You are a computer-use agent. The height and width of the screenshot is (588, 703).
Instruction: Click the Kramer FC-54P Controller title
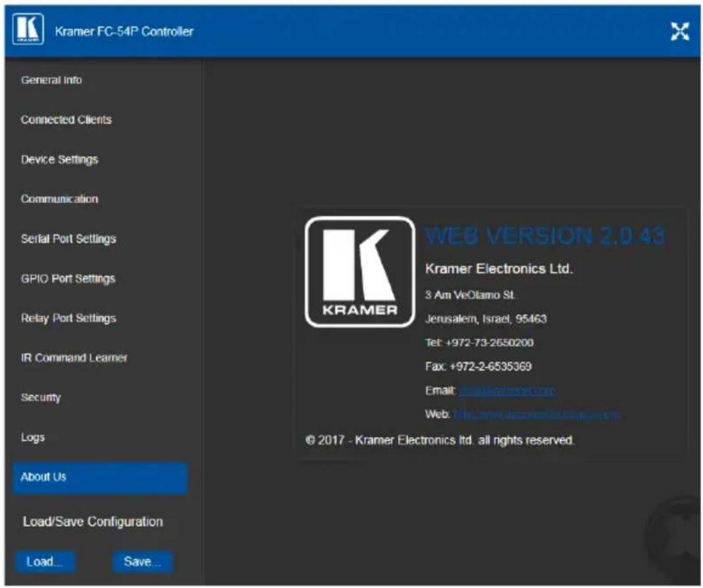[124, 32]
